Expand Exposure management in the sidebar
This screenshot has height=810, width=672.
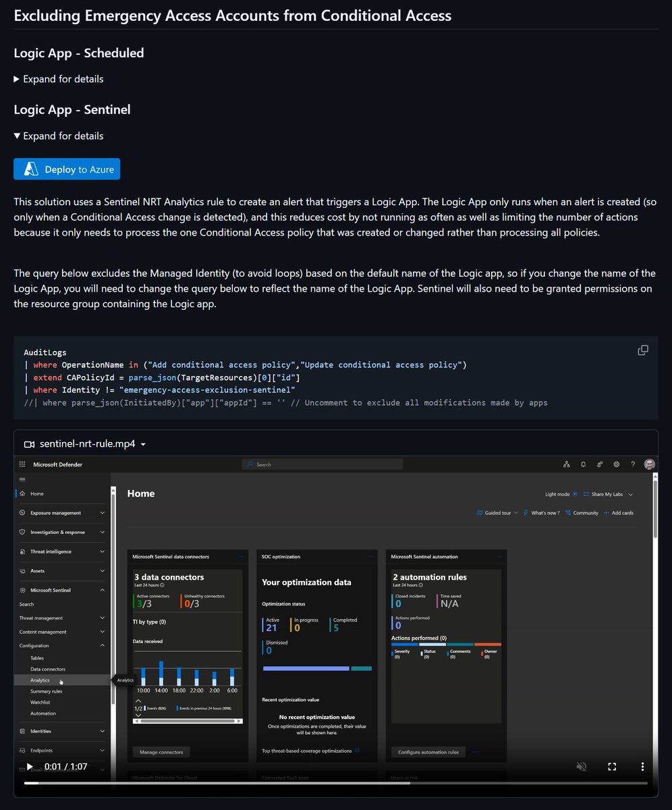(102, 513)
